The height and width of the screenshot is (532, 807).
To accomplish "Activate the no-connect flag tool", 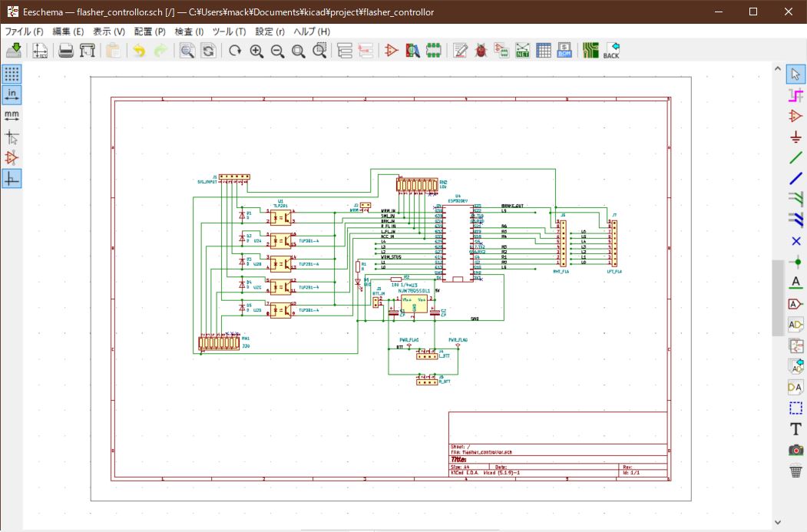I will (x=796, y=240).
